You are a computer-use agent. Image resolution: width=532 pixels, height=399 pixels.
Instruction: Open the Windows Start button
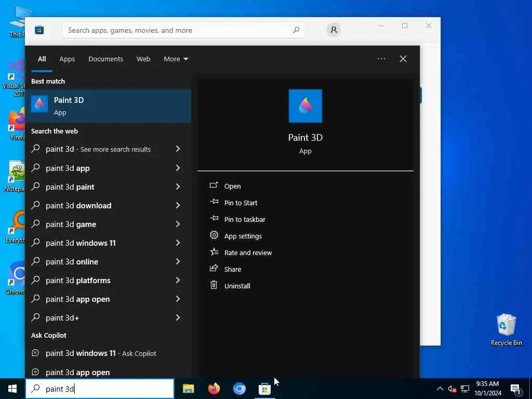12,389
